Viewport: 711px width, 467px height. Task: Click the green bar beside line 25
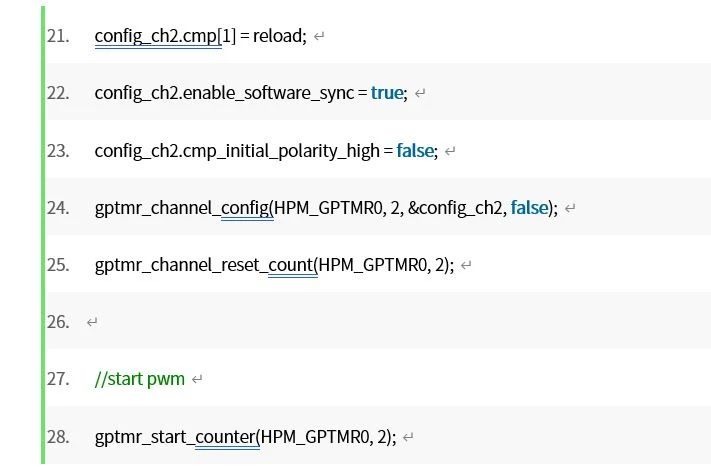(43, 265)
